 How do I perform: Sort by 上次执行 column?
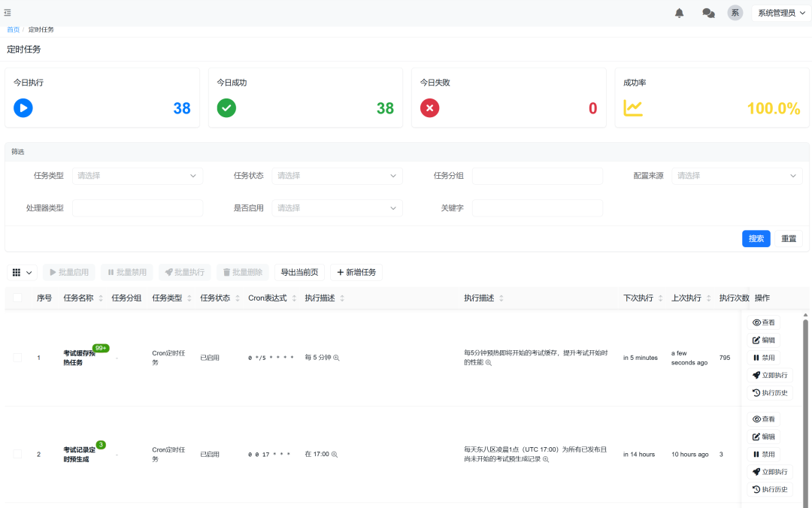[x=708, y=298]
